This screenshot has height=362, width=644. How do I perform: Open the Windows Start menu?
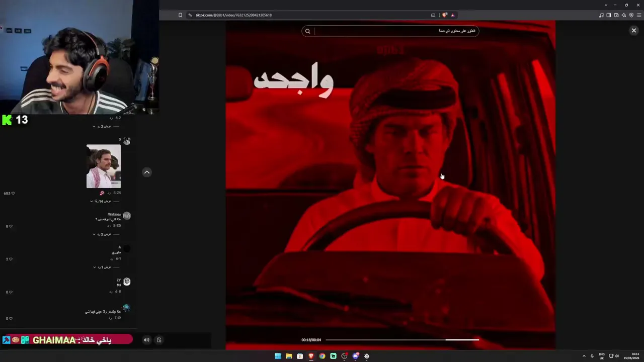(278, 356)
